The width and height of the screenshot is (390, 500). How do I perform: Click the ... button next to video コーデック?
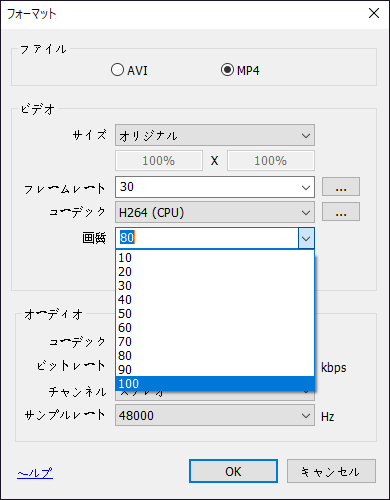tap(341, 212)
